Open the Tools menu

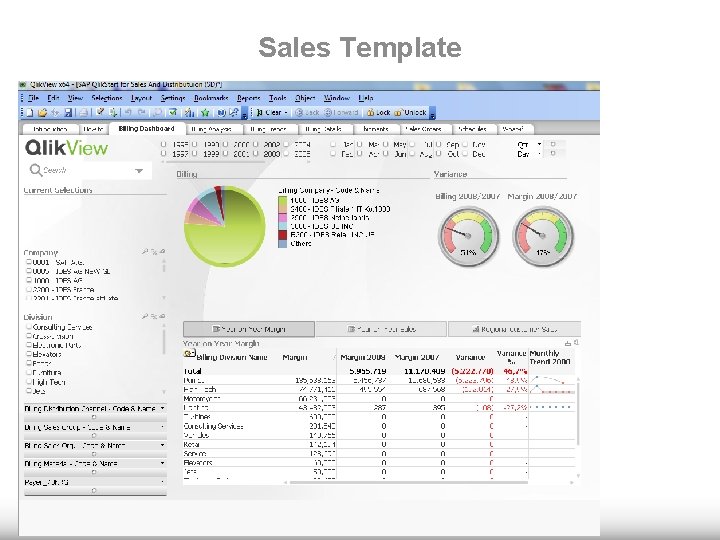(277, 98)
